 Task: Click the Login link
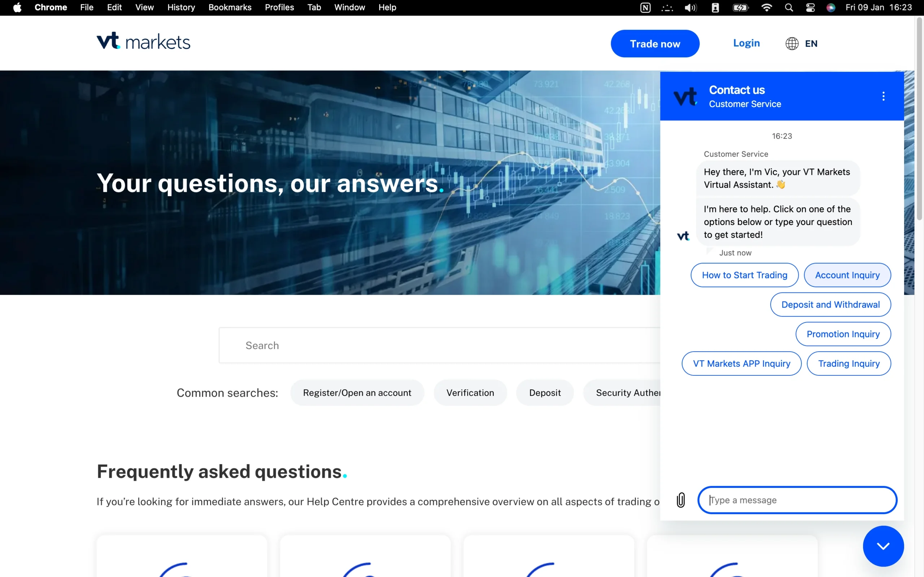(746, 43)
